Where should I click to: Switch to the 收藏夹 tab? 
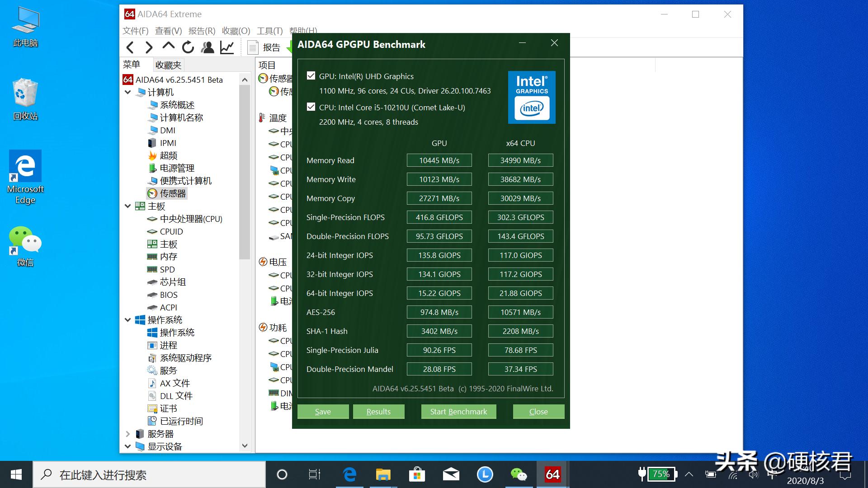(168, 65)
